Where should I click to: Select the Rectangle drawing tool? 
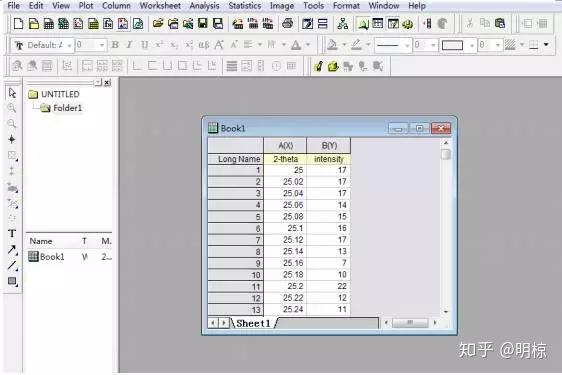click(12, 281)
